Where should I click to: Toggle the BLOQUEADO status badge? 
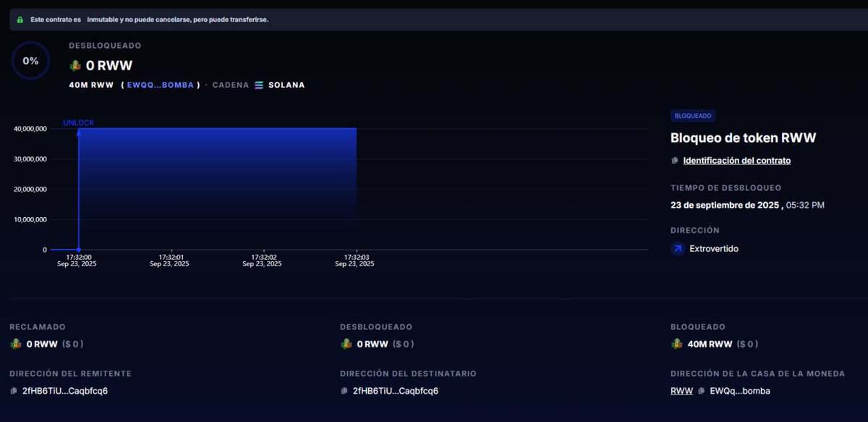pyautogui.click(x=692, y=115)
